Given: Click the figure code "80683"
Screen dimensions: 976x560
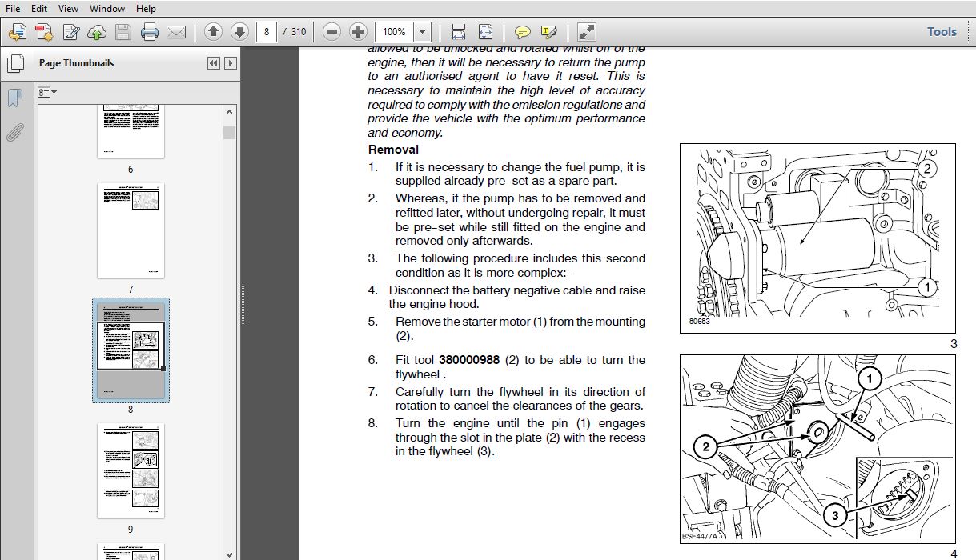Looking at the screenshot, I should pyautogui.click(x=699, y=322).
